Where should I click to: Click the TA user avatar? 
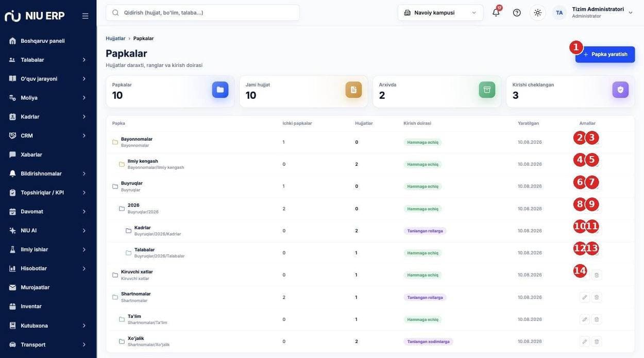pos(560,12)
